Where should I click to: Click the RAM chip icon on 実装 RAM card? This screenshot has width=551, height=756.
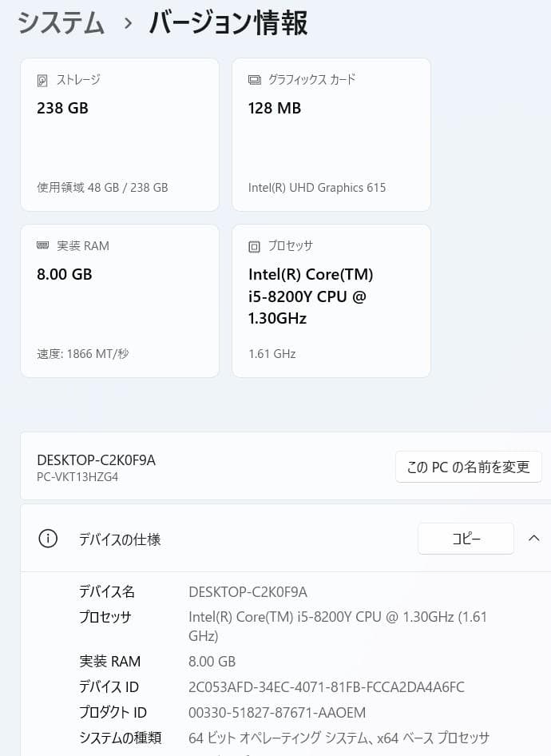click(x=42, y=245)
